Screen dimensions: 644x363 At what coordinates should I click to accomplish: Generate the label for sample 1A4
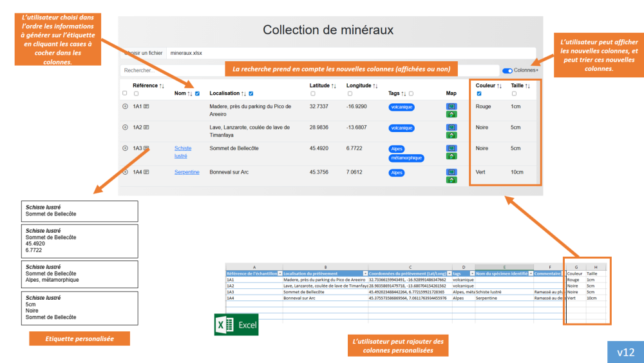[146, 172]
